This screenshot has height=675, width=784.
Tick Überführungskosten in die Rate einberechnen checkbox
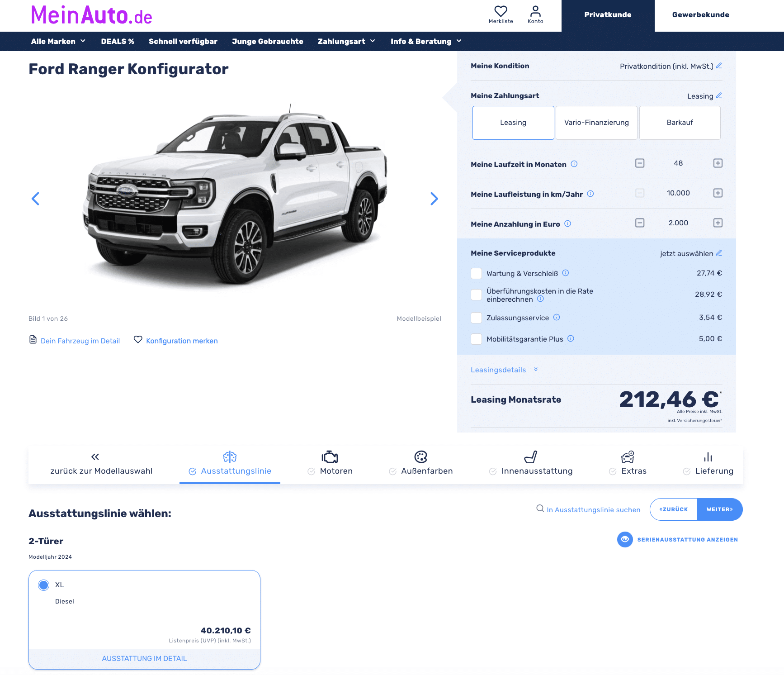click(476, 295)
